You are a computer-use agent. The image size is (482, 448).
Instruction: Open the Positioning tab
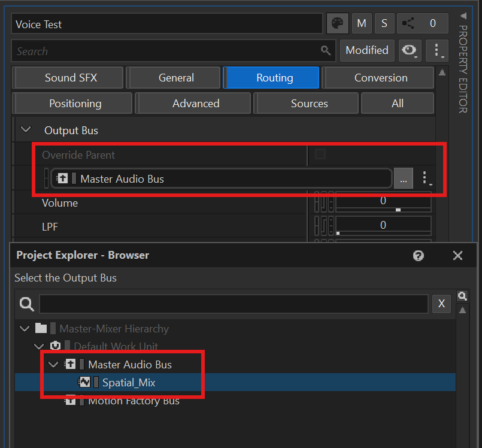(x=75, y=104)
